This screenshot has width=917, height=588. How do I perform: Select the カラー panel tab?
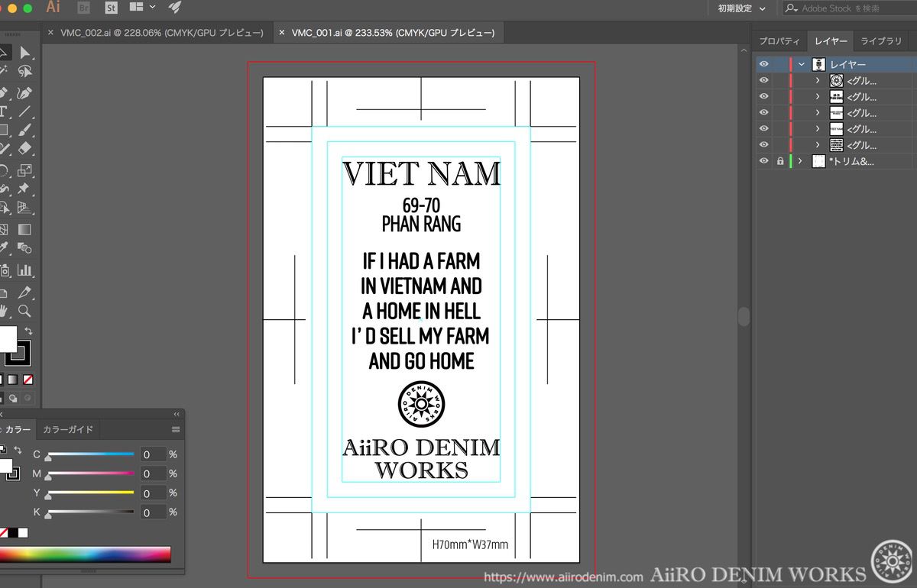[x=18, y=430]
